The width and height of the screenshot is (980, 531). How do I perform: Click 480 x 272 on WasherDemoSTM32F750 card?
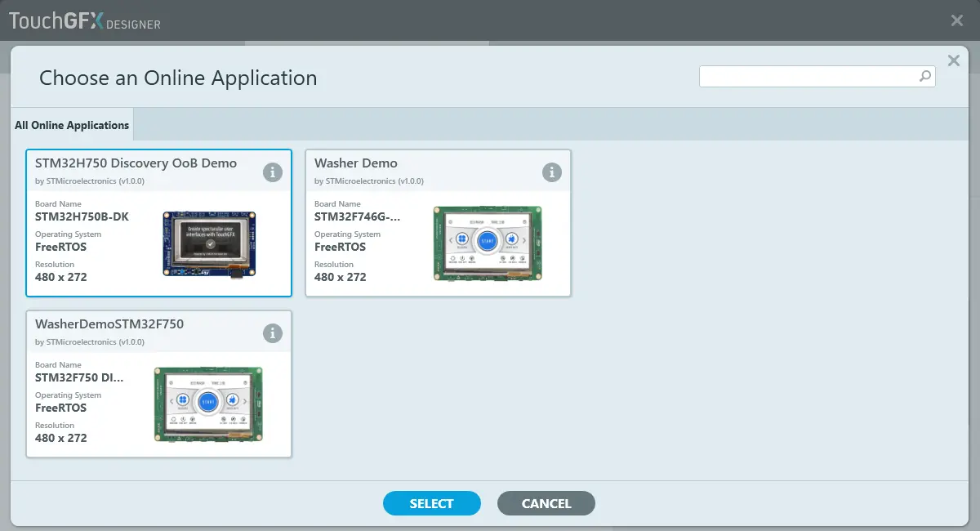click(60, 439)
